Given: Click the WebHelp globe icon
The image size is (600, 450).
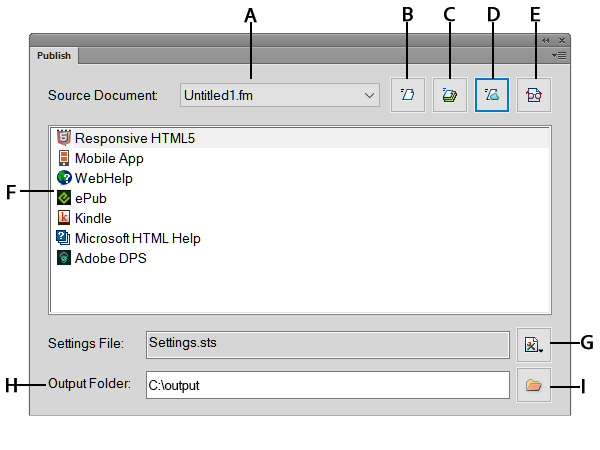Looking at the screenshot, I should (x=65, y=178).
